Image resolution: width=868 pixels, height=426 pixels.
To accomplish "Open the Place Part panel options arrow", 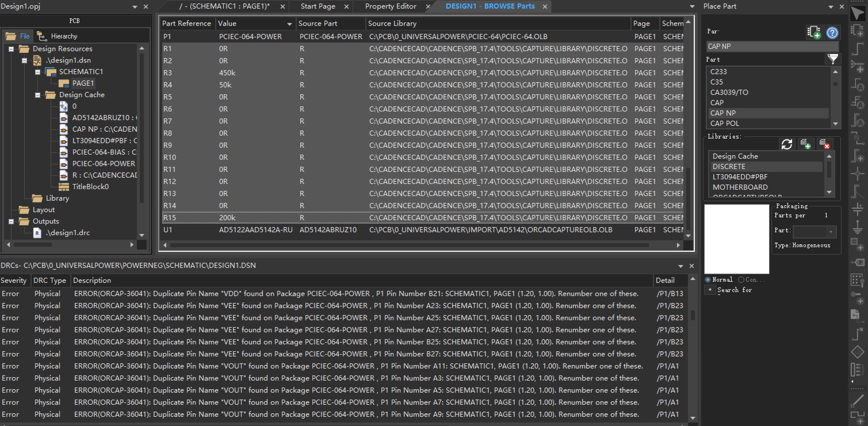I will (x=831, y=7).
